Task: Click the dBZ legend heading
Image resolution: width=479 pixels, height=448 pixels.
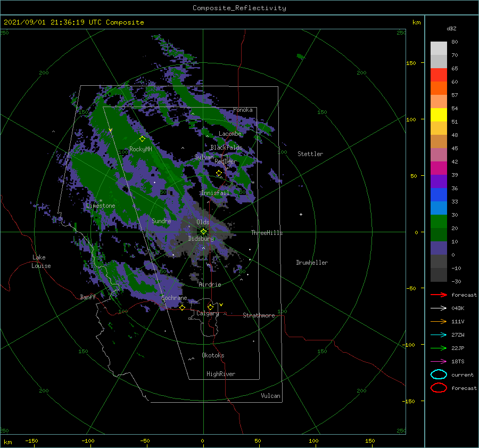Action: click(451, 29)
